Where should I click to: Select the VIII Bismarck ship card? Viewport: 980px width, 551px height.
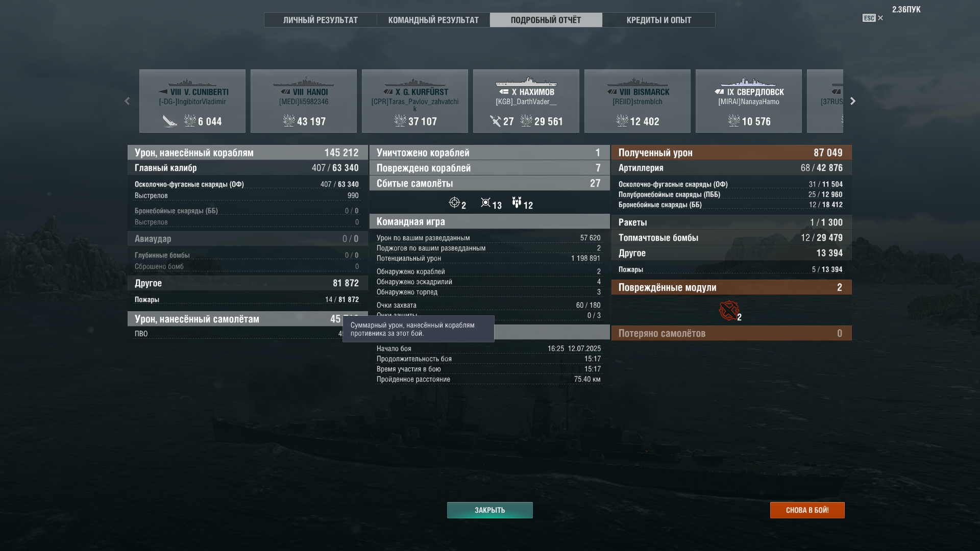pos(638,101)
